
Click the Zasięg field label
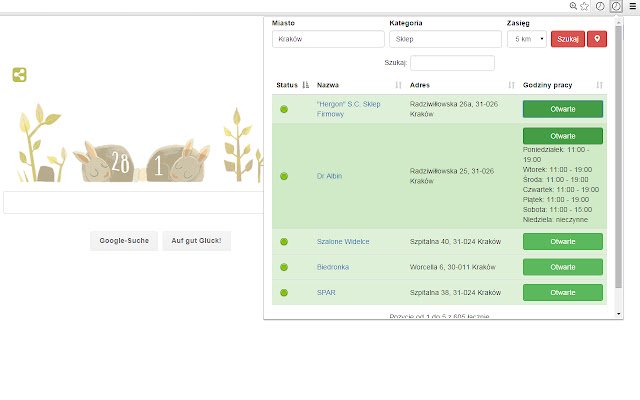pyautogui.click(x=518, y=23)
